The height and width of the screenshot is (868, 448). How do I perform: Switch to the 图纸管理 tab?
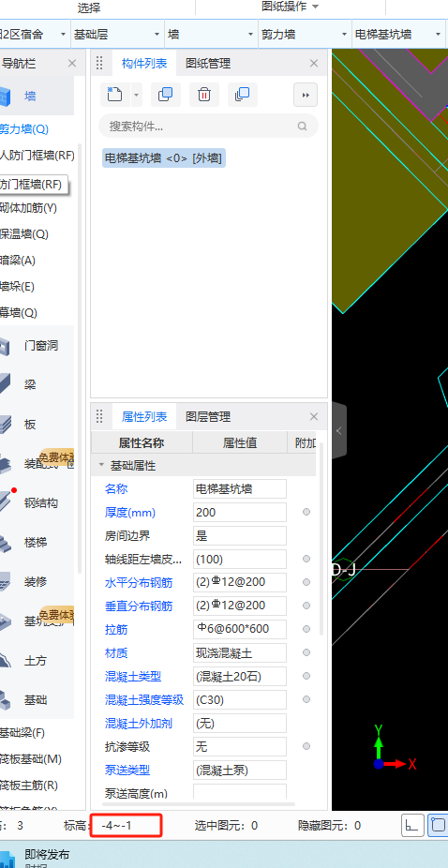pyautogui.click(x=208, y=64)
